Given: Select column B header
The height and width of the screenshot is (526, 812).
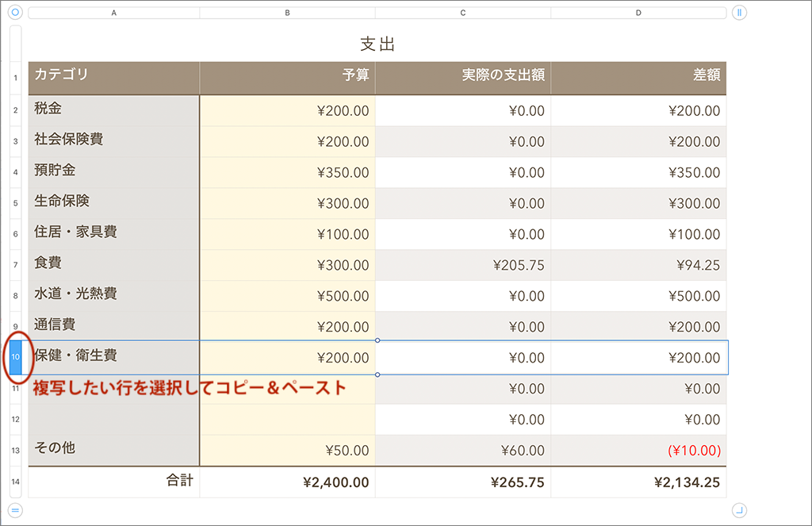Looking at the screenshot, I should pyautogui.click(x=287, y=13).
